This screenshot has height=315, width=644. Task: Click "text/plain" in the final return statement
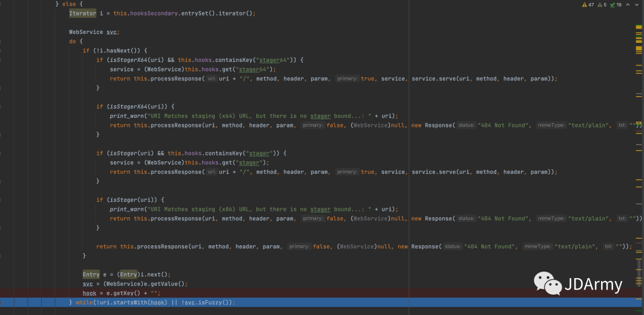point(575,247)
